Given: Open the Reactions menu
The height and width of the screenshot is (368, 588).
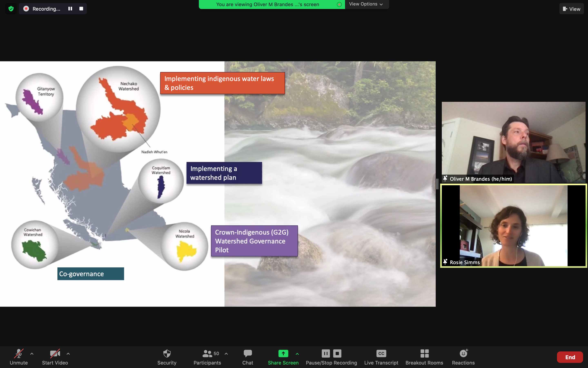Looking at the screenshot, I should coord(463,357).
